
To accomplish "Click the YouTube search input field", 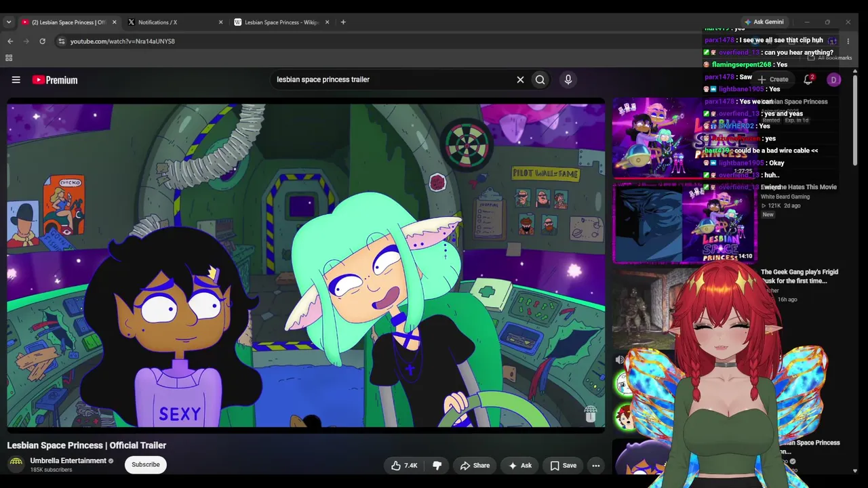I will pos(393,79).
